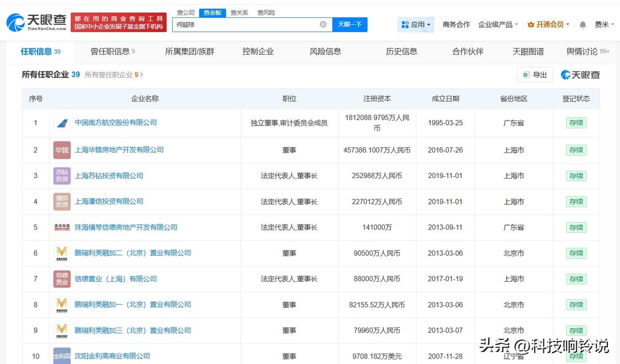The height and width of the screenshot is (364, 620).
Task: Click 存续 status tag for 中国南方航空
Action: tap(576, 123)
